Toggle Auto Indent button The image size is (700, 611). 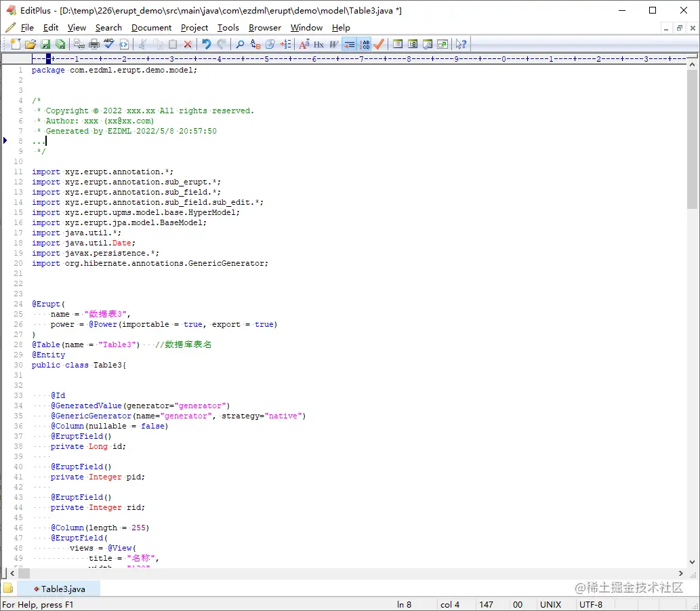(349, 44)
